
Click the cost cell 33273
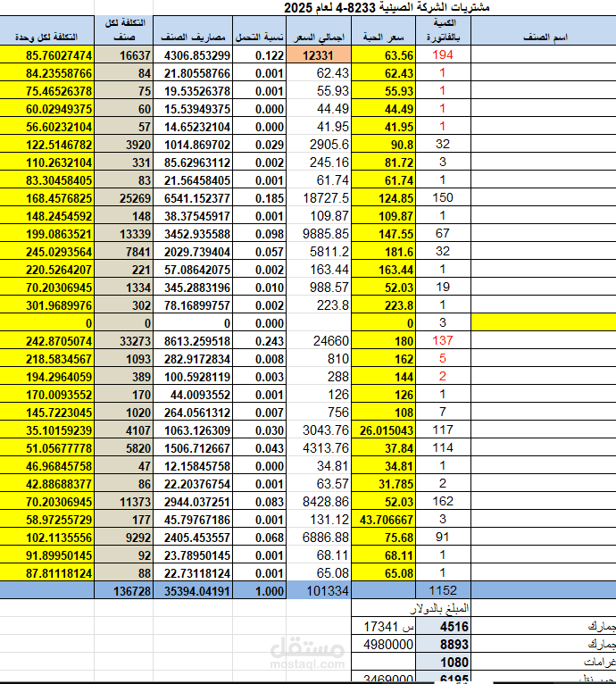(124, 341)
